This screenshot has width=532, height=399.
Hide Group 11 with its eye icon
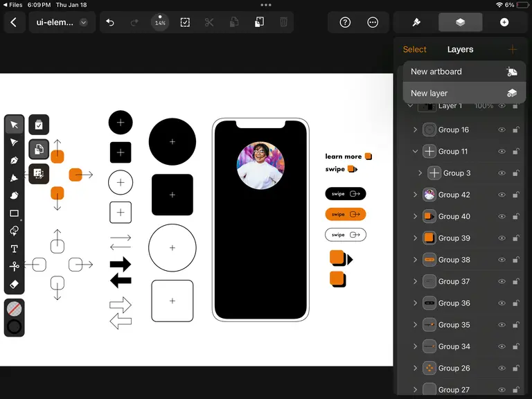pos(502,151)
